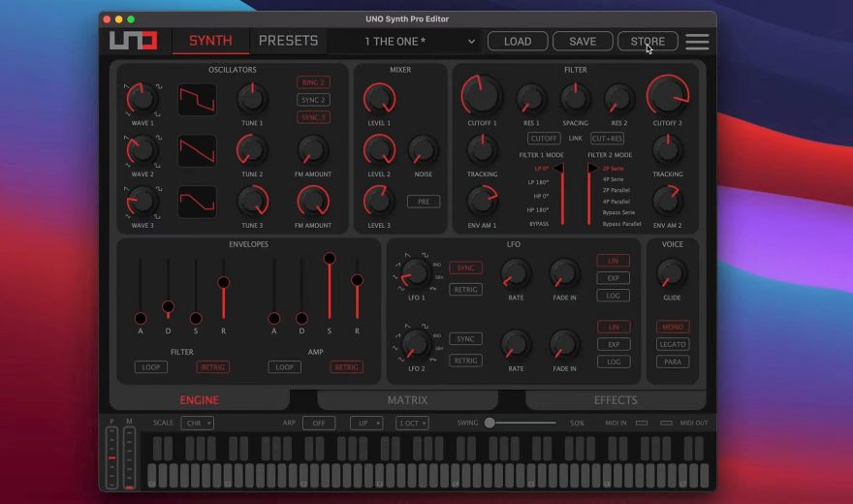Toggle RING 2 modulation
The height and width of the screenshot is (504, 853).
pos(313,82)
